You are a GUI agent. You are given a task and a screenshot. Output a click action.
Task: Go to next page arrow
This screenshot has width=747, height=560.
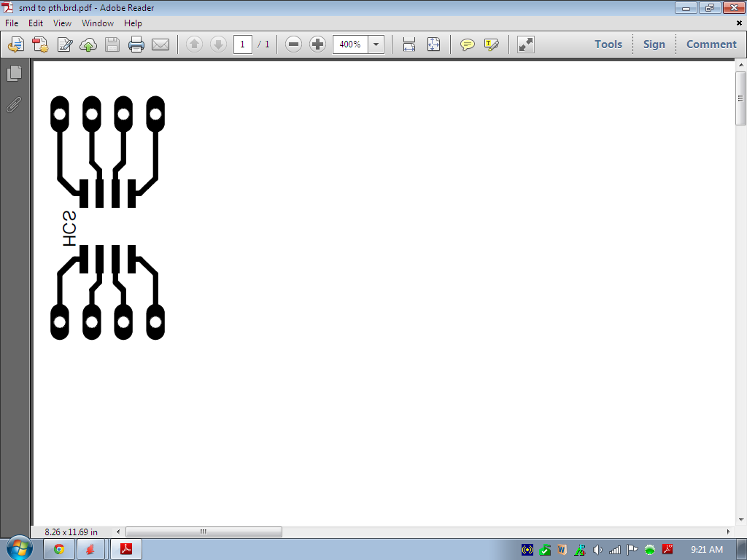coord(218,44)
